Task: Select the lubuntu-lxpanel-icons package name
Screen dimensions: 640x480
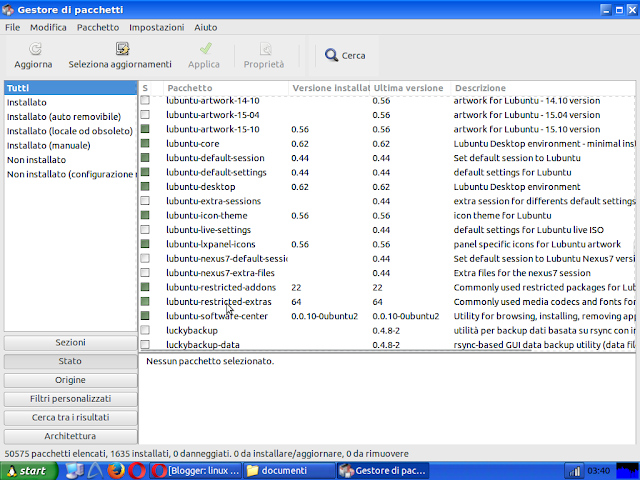Action: point(211,244)
